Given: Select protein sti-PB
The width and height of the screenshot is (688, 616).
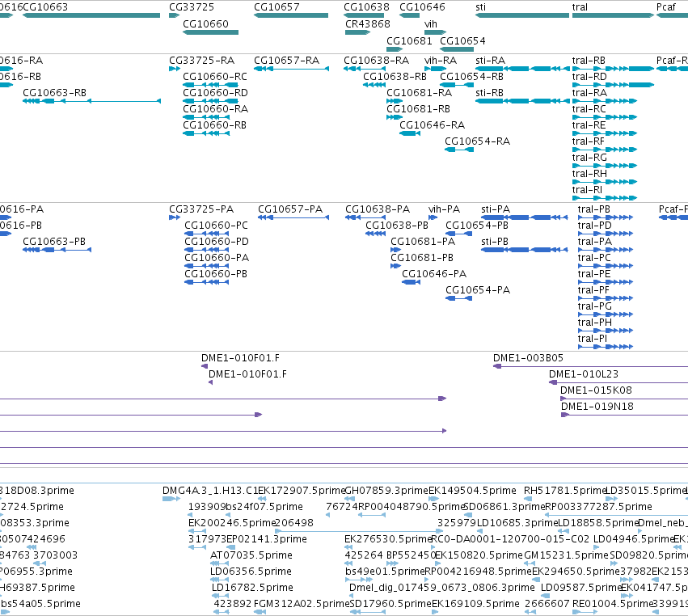Looking at the screenshot, I should coord(525,250).
